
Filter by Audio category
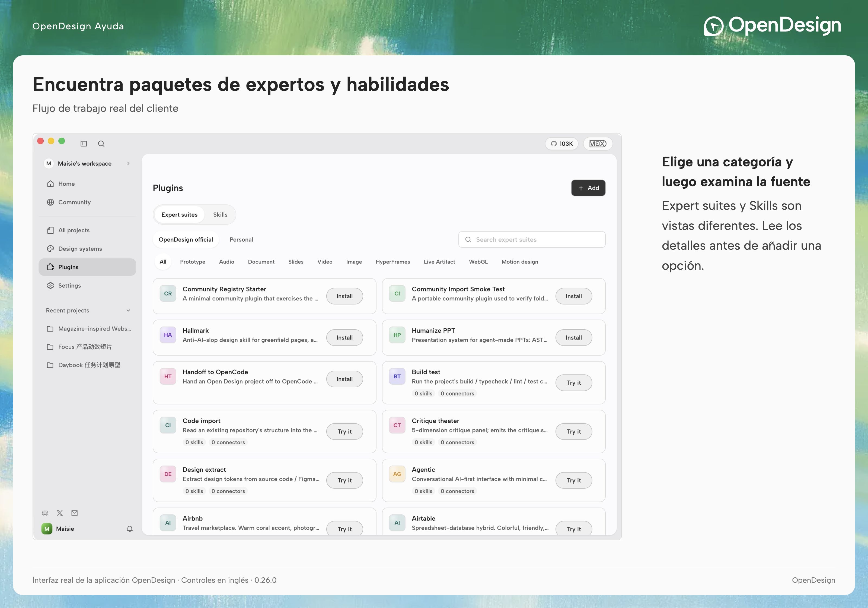tap(226, 262)
